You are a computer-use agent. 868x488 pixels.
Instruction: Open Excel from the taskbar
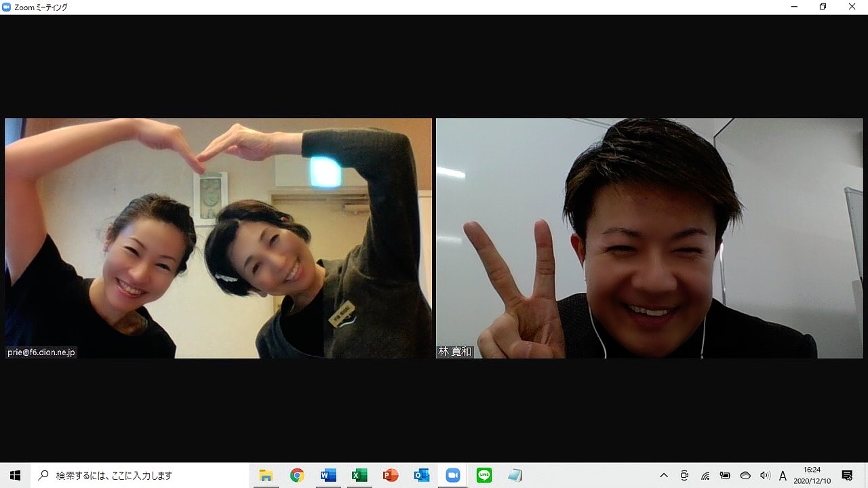click(x=359, y=476)
